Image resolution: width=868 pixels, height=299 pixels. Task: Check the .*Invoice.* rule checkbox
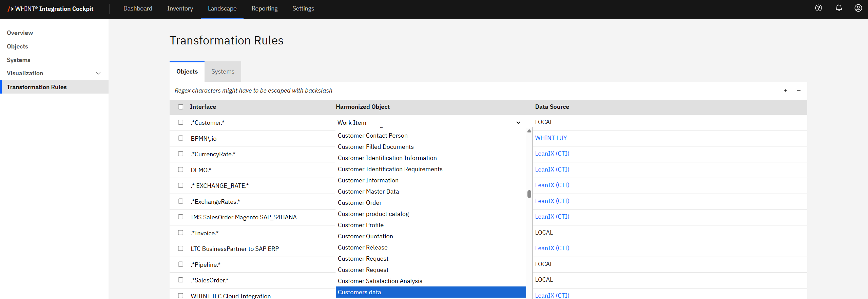pos(180,233)
